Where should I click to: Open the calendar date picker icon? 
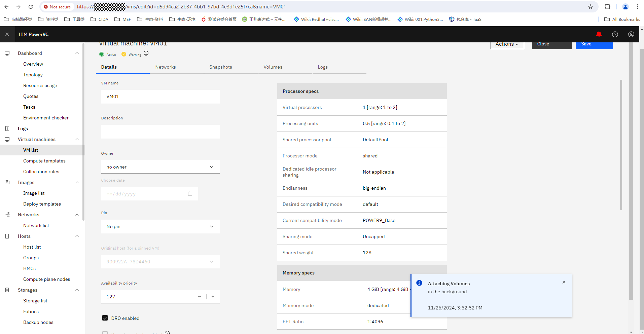[190, 194]
